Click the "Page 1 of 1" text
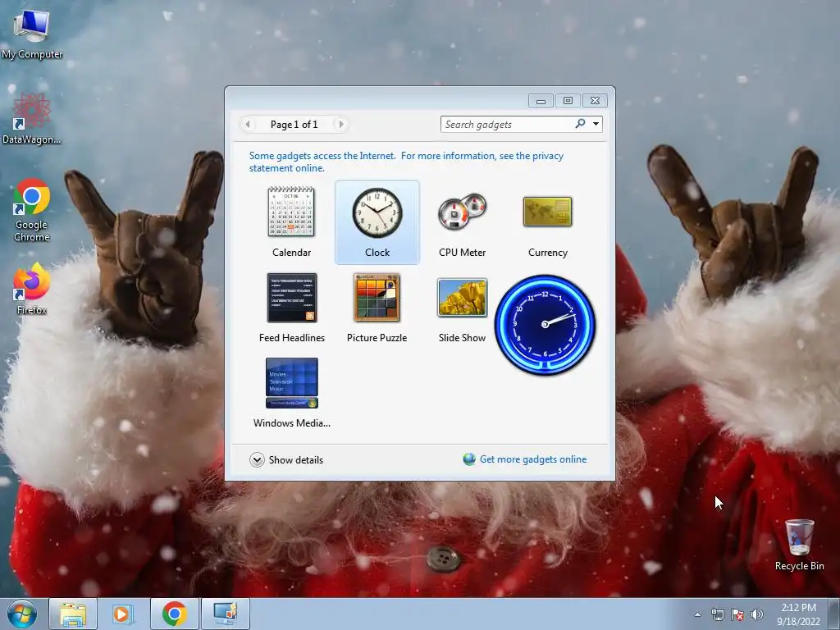 pyautogui.click(x=294, y=125)
